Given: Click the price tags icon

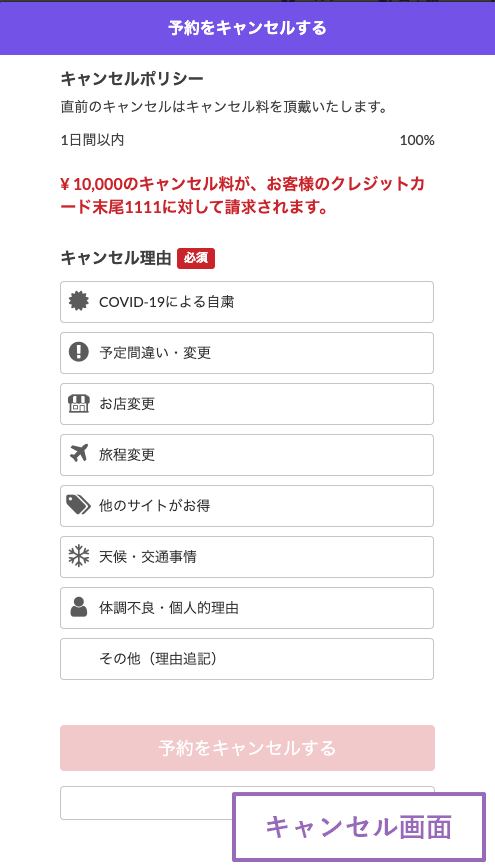Looking at the screenshot, I should [x=79, y=505].
